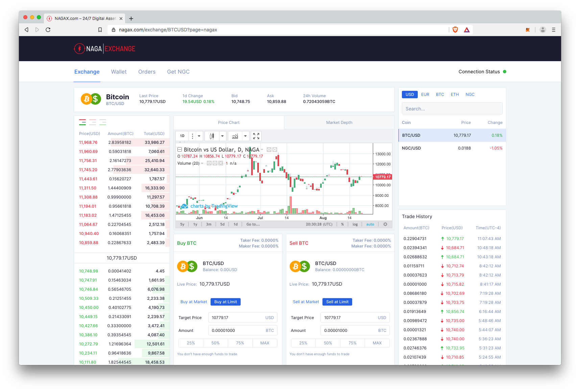Viewport: 580px width, 392px height.
Task: Select Sell at Market order type
Action: click(306, 302)
